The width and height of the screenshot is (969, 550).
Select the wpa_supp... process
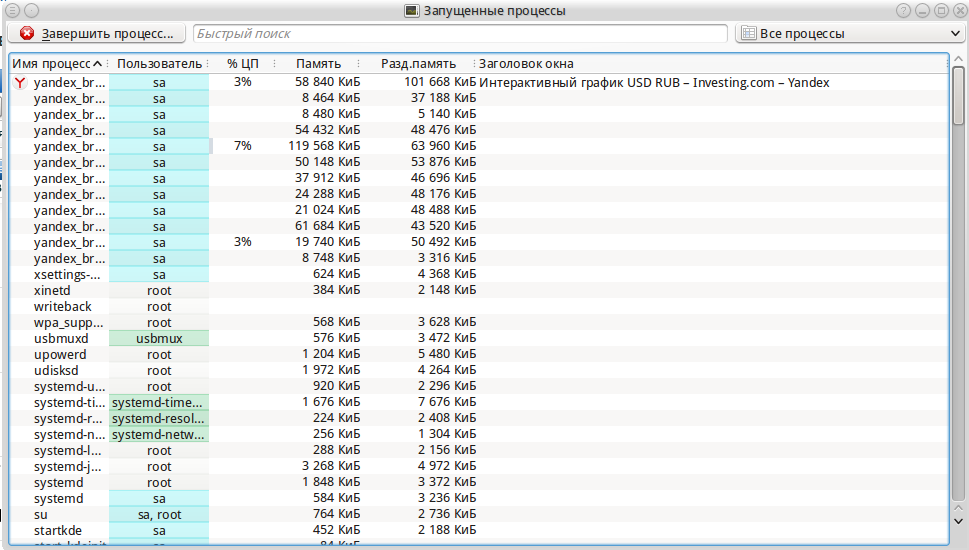click(x=479, y=323)
